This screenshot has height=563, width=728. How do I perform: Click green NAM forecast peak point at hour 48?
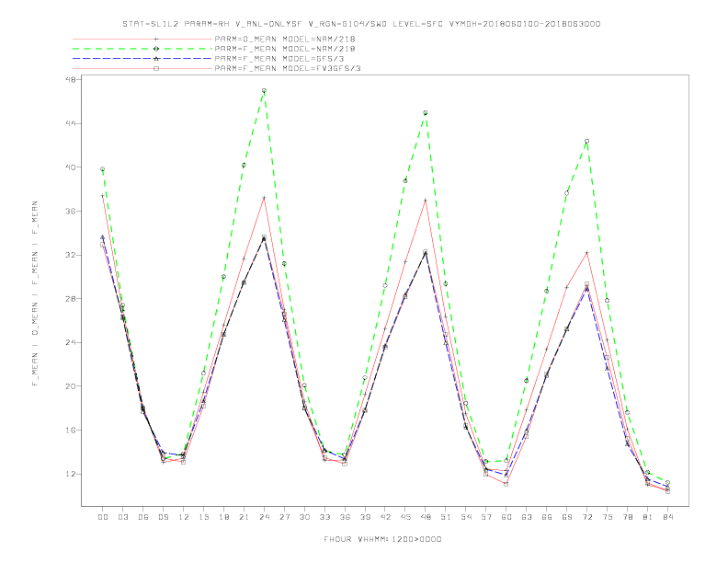click(426, 113)
